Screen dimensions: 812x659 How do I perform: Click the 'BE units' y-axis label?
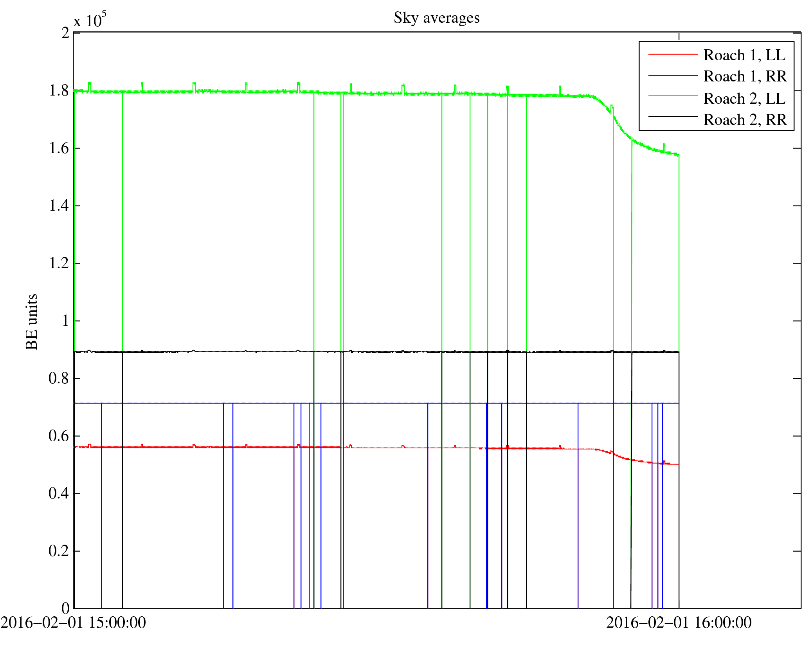pos(32,321)
